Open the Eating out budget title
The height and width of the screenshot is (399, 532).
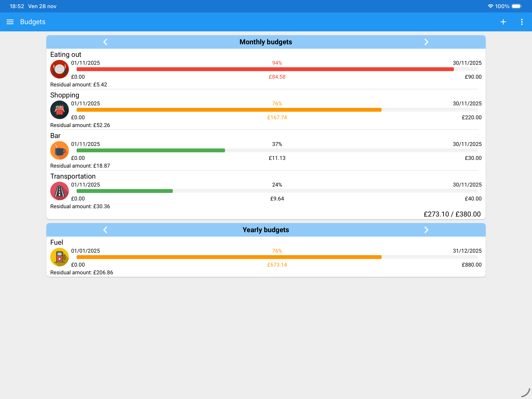[x=66, y=55]
